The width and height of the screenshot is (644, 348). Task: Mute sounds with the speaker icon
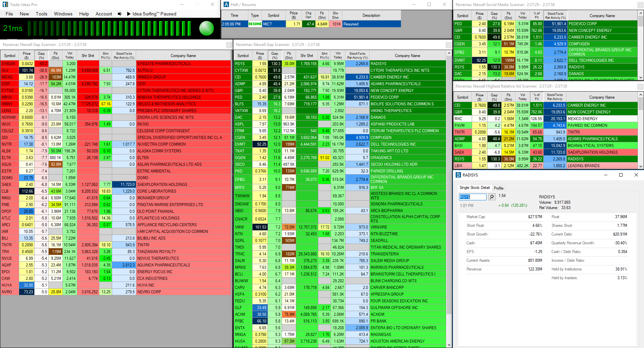point(120,14)
